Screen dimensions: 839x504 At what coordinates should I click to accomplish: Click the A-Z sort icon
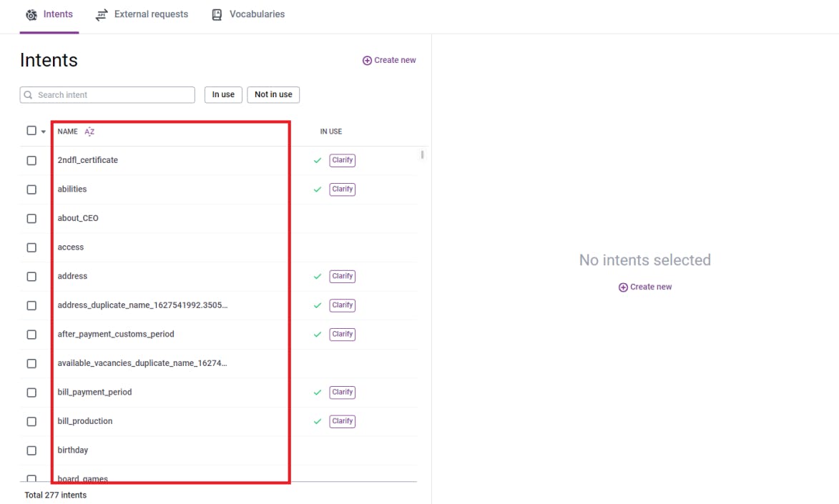tap(89, 132)
